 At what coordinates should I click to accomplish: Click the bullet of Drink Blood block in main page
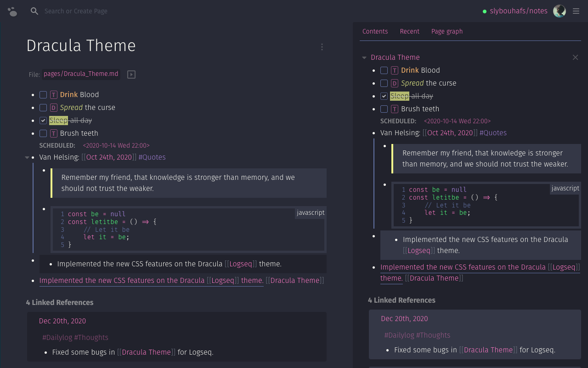point(33,95)
